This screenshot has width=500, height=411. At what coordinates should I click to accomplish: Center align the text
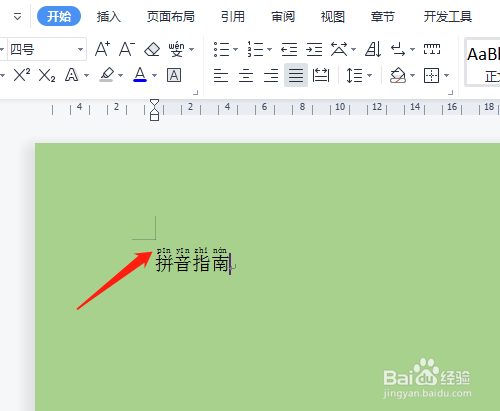[246, 75]
